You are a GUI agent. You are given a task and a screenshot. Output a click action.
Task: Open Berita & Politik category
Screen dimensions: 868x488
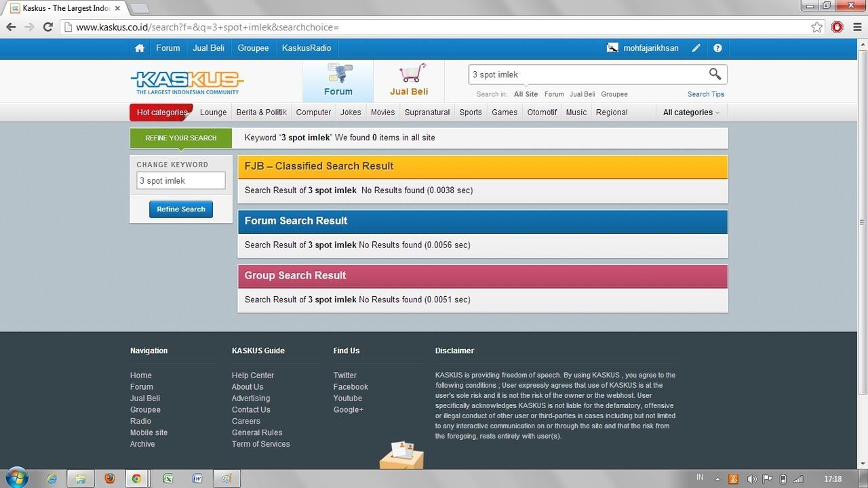[x=261, y=113]
